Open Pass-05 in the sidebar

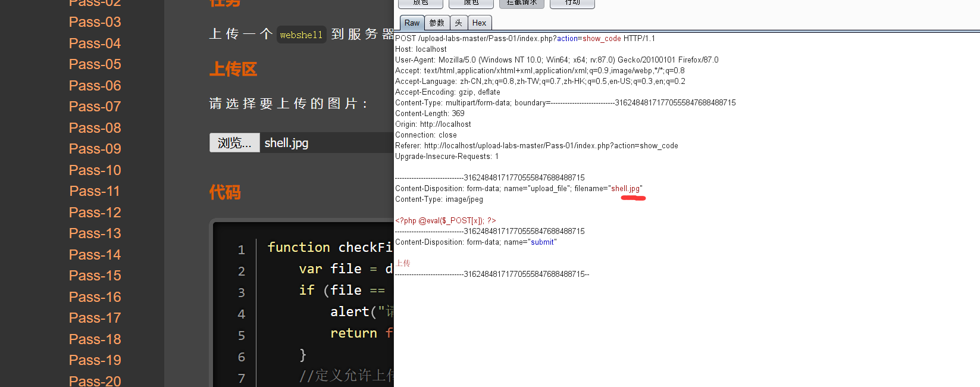pos(95,64)
